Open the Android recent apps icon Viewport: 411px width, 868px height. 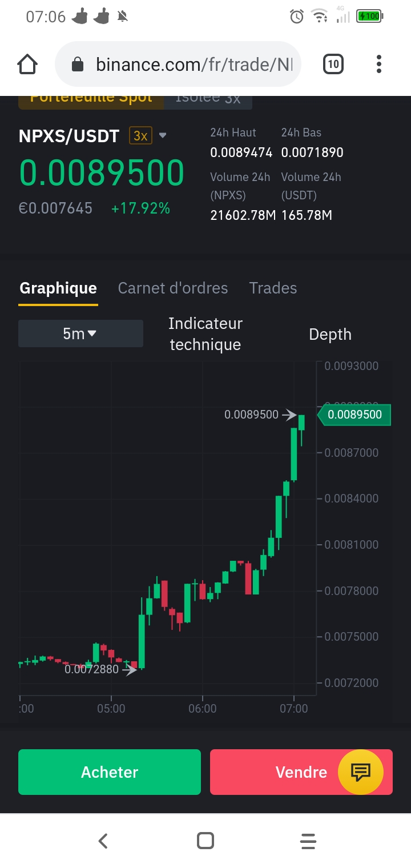[308, 841]
